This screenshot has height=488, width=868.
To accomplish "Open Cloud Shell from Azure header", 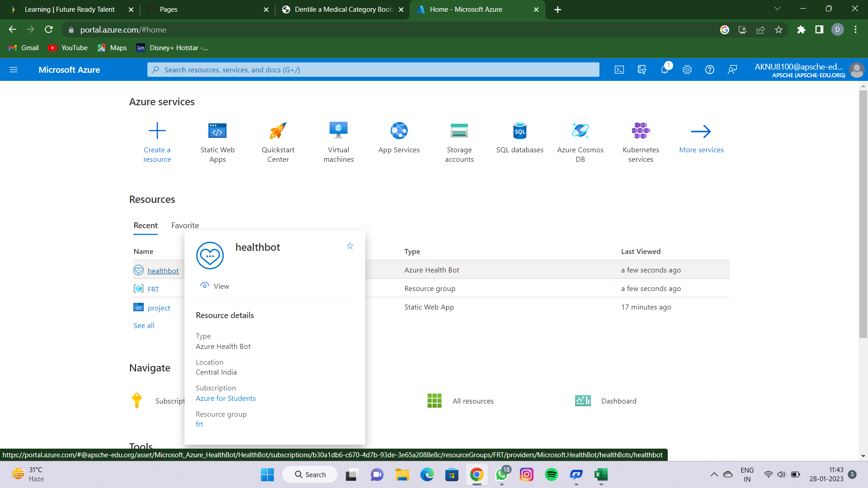I will tap(619, 70).
